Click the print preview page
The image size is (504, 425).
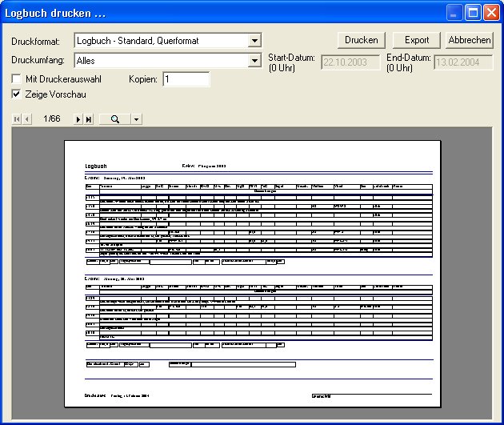tap(252, 274)
